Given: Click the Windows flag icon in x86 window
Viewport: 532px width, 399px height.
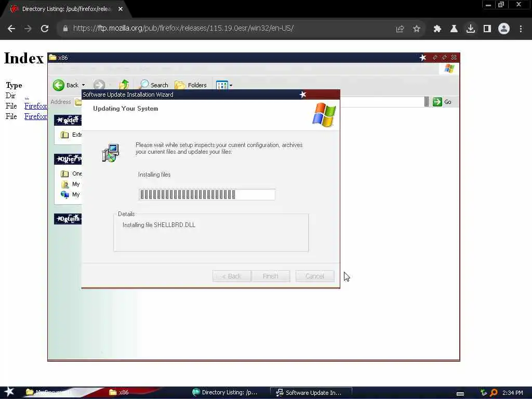Looking at the screenshot, I should coord(449,69).
